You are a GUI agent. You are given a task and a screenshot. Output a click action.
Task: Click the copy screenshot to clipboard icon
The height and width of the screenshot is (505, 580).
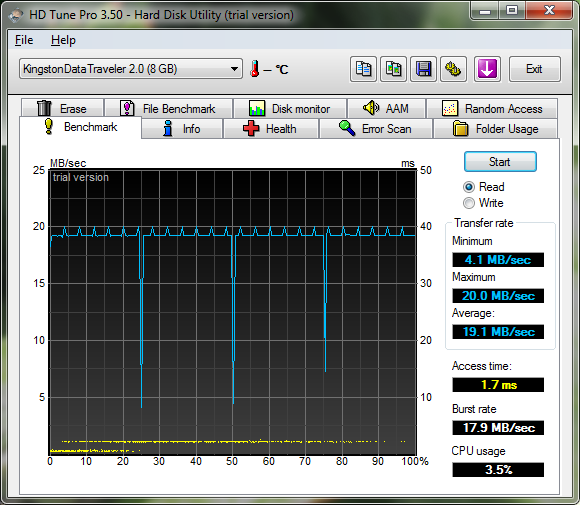pos(394,69)
